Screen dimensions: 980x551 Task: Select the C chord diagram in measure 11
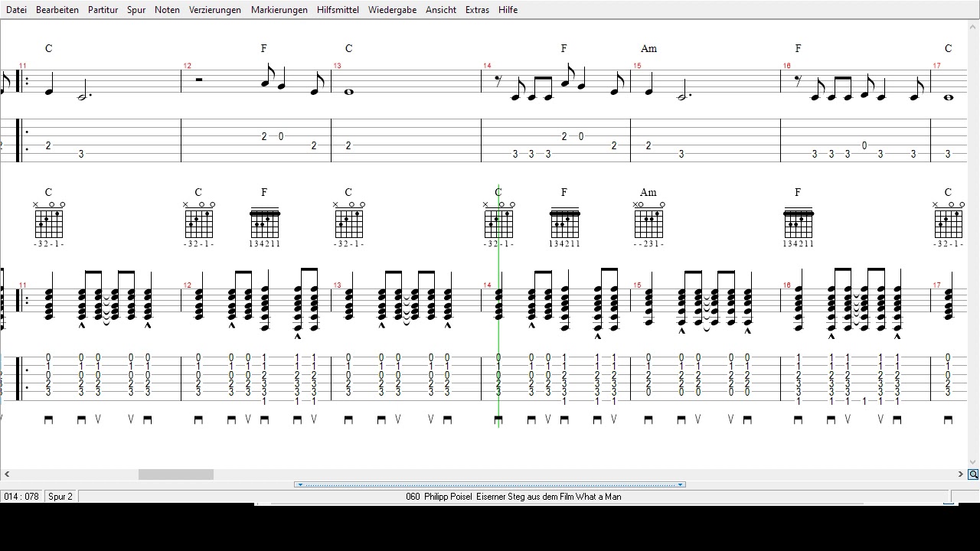click(48, 224)
